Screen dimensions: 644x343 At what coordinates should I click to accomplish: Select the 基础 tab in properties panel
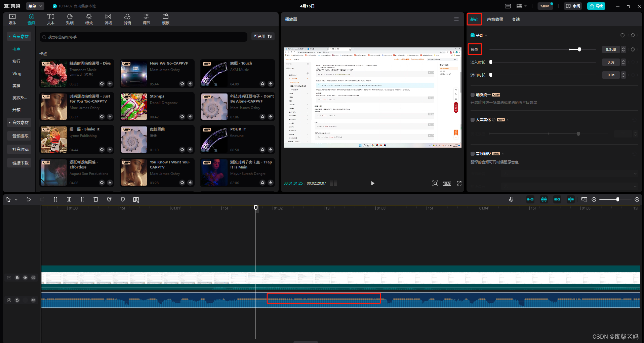(474, 20)
